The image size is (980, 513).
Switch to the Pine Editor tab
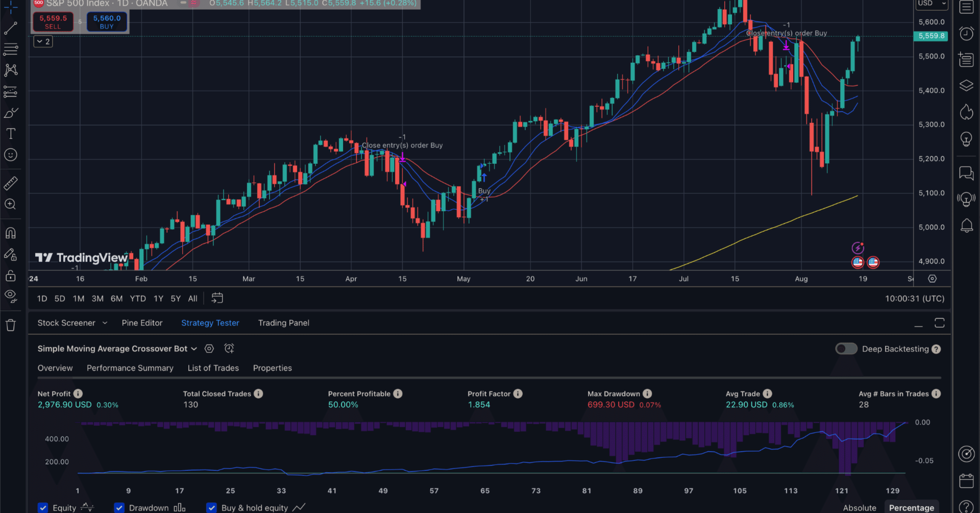click(142, 323)
